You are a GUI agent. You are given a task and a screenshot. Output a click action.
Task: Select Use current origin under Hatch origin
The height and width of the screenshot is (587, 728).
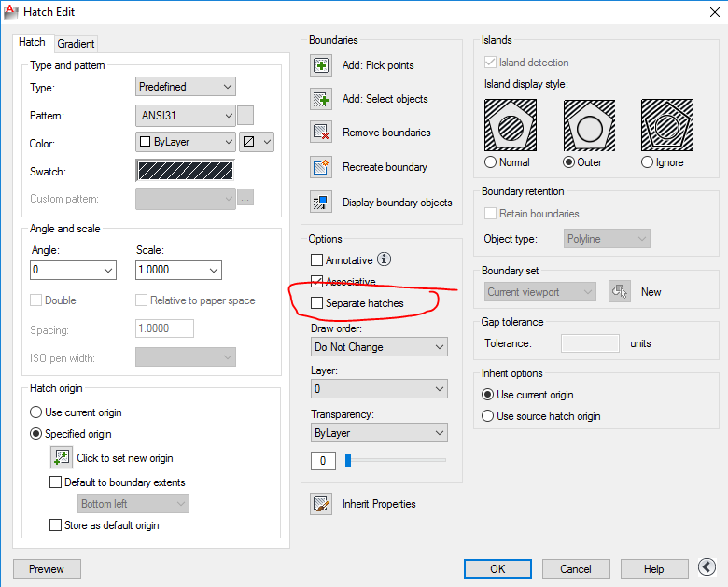click(35, 412)
